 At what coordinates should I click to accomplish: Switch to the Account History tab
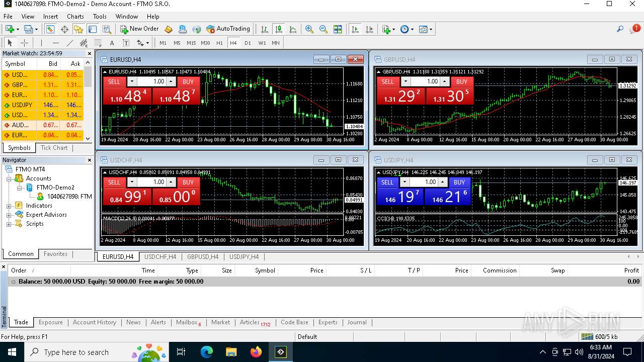[x=94, y=322]
